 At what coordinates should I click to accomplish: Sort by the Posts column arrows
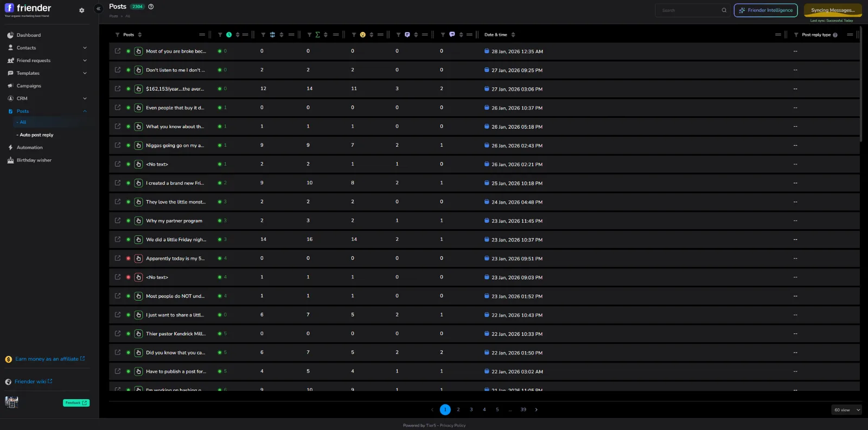pos(140,35)
